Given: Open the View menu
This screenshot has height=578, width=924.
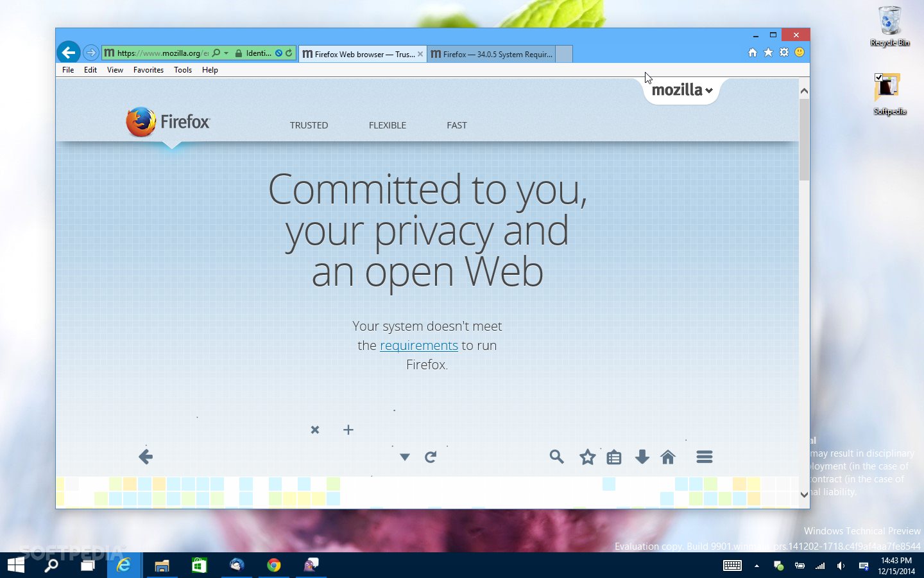Looking at the screenshot, I should click(x=115, y=70).
